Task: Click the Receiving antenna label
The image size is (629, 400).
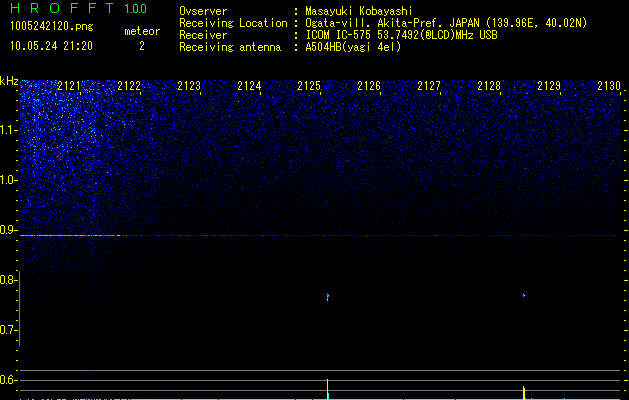Action: pyautogui.click(x=230, y=47)
